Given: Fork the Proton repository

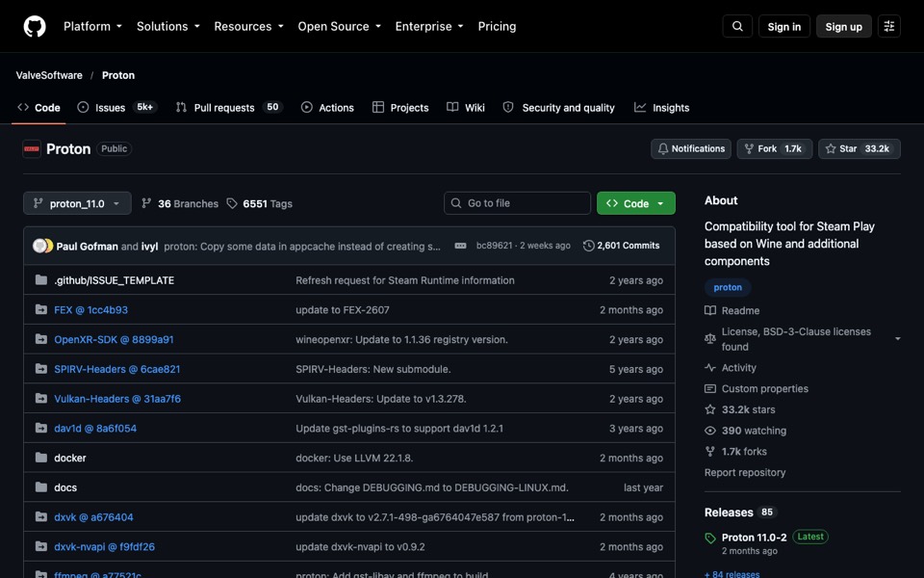Looking at the screenshot, I should click(x=774, y=149).
